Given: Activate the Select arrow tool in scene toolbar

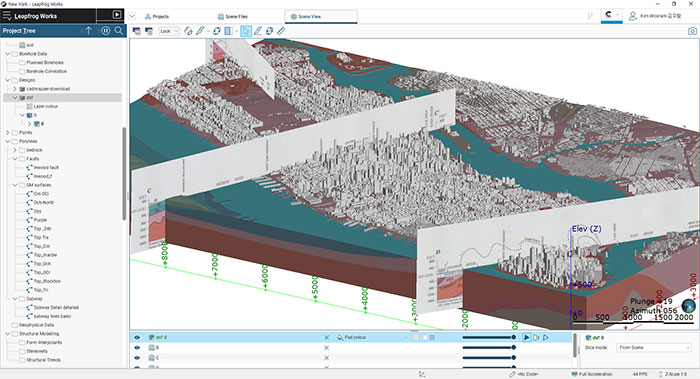Looking at the screenshot, I should (246, 31).
